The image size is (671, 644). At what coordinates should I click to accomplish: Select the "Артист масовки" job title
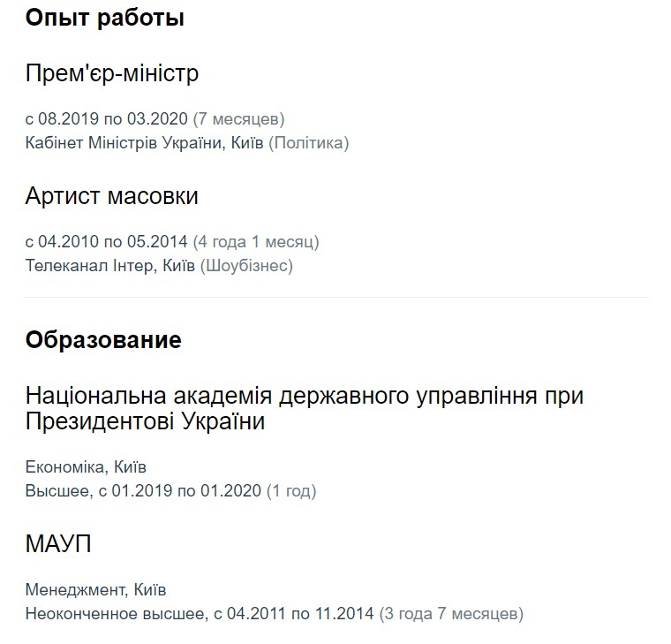pyautogui.click(x=111, y=196)
